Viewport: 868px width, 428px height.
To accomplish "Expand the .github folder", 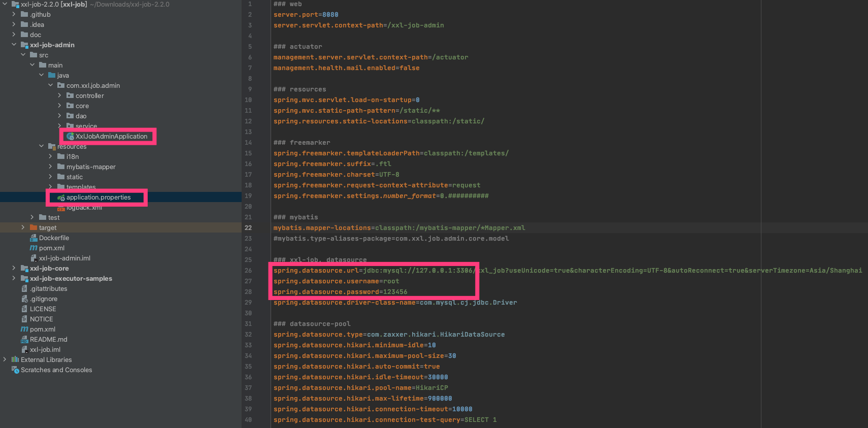I will pos(14,14).
